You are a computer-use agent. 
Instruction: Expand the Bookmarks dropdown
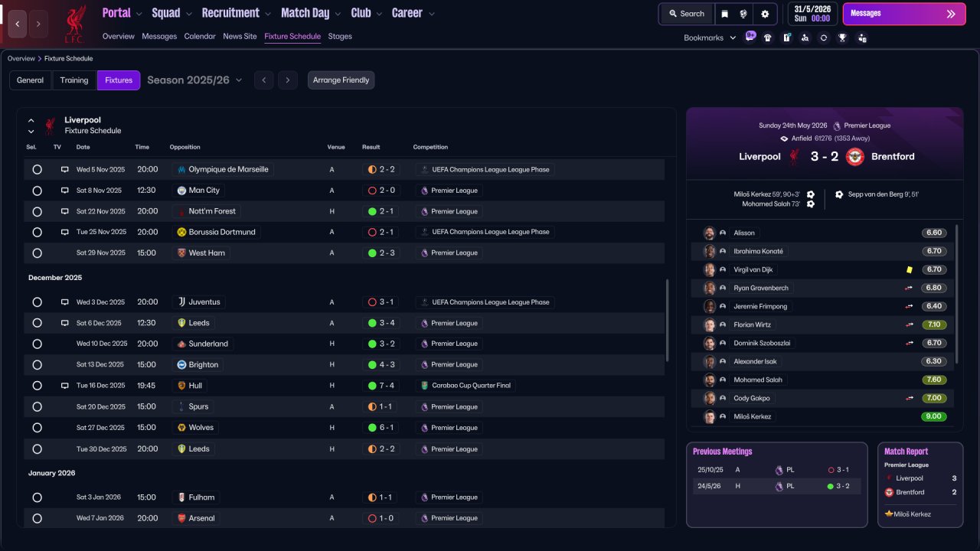point(710,37)
